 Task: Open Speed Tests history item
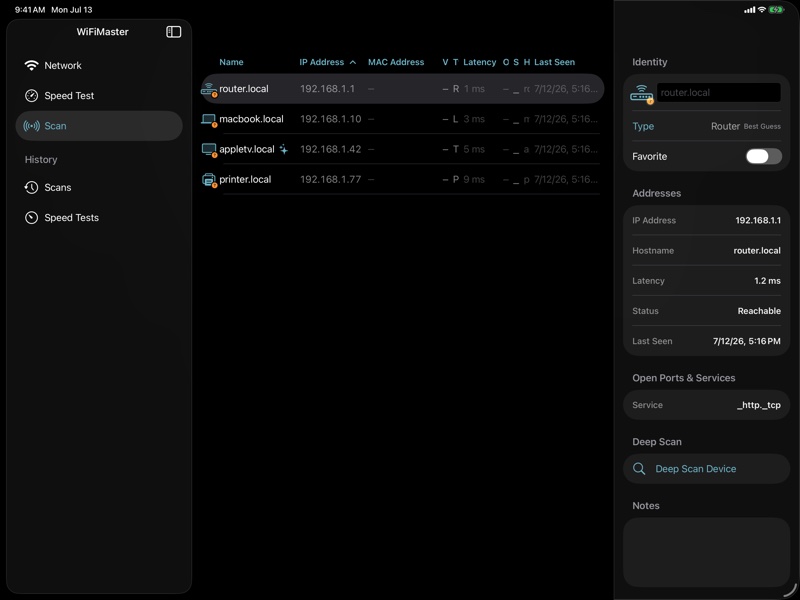pyautogui.click(x=99, y=217)
